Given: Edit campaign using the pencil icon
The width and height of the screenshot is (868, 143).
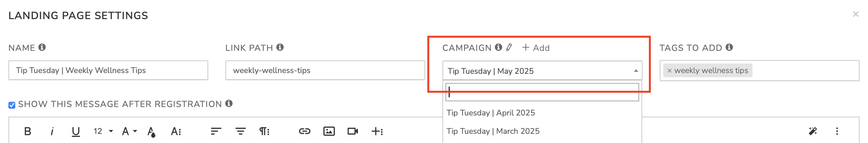Looking at the screenshot, I should (x=509, y=47).
